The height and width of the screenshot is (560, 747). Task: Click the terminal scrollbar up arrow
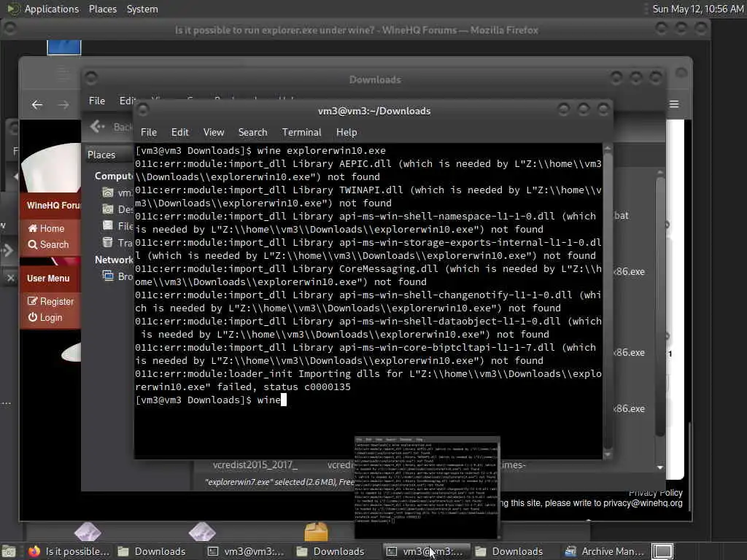tap(608, 149)
